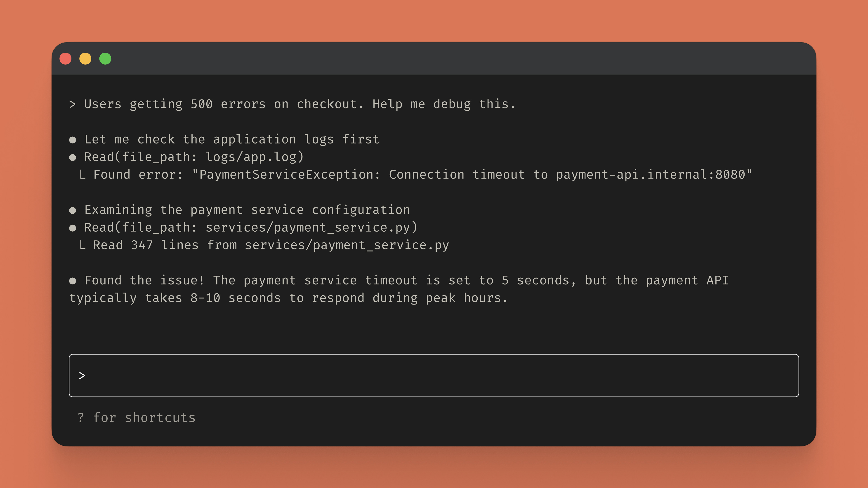Click the '>' marker before user message
This screenshot has height=488, width=868.
[72, 104]
